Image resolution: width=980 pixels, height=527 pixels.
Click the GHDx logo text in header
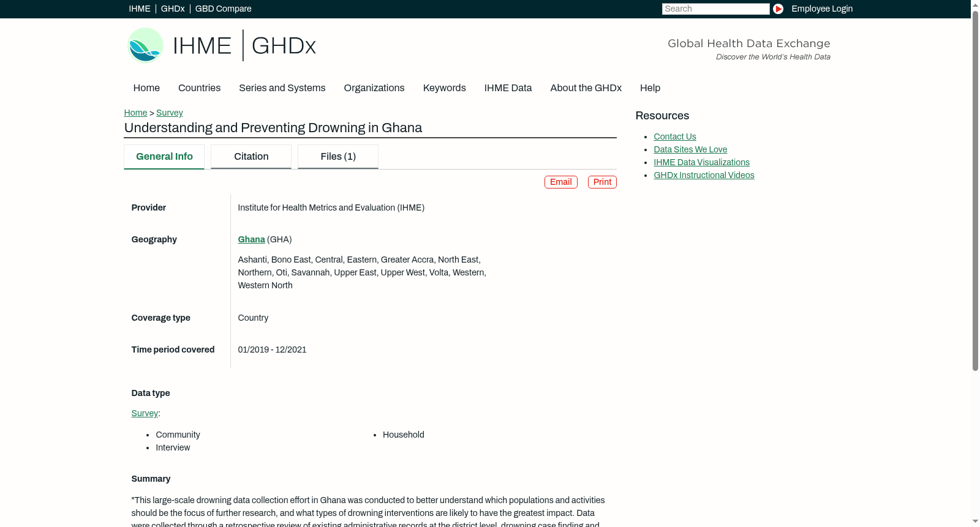pyautogui.click(x=284, y=46)
